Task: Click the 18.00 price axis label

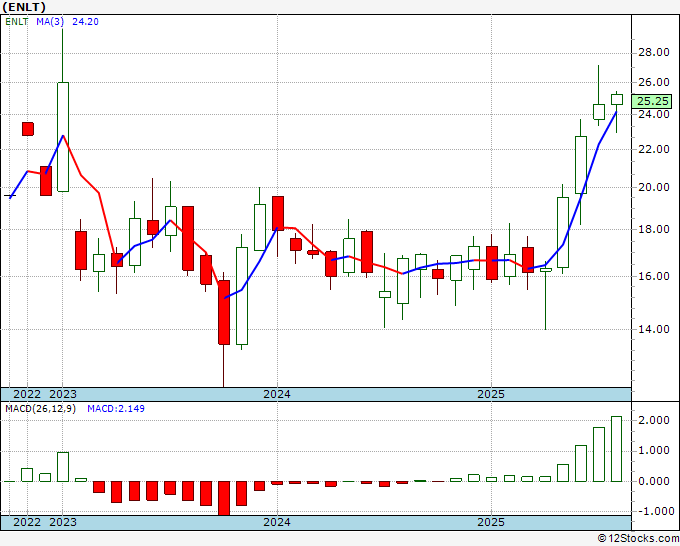Action: (654, 229)
